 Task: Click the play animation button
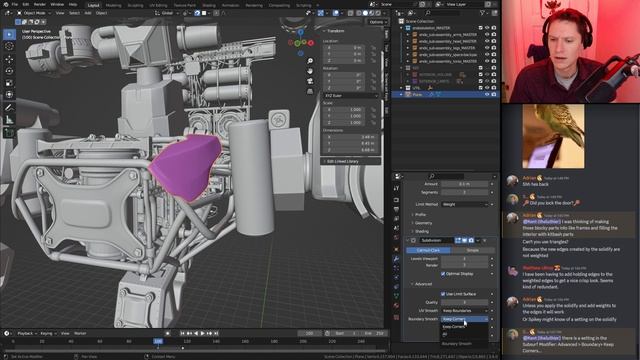pos(202,333)
